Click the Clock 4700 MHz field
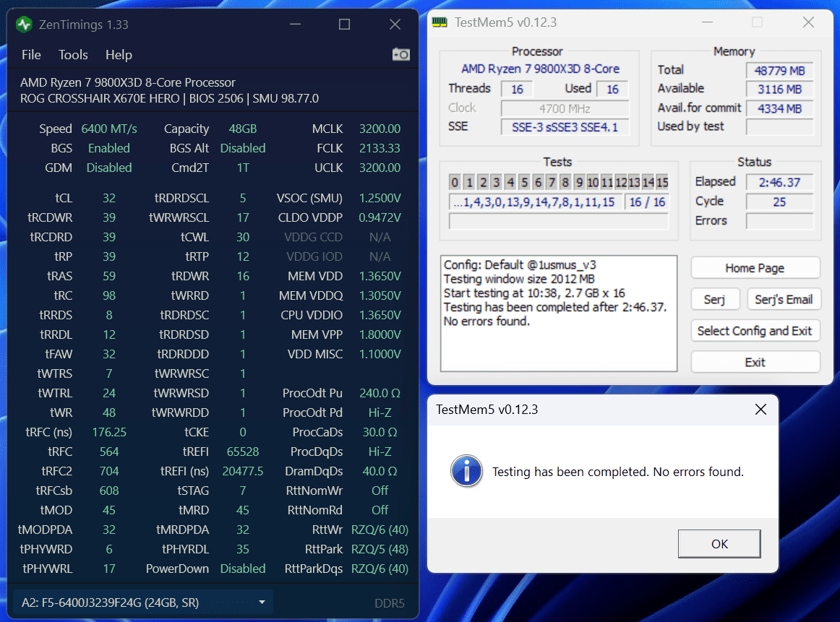The width and height of the screenshot is (840, 622). point(565,108)
